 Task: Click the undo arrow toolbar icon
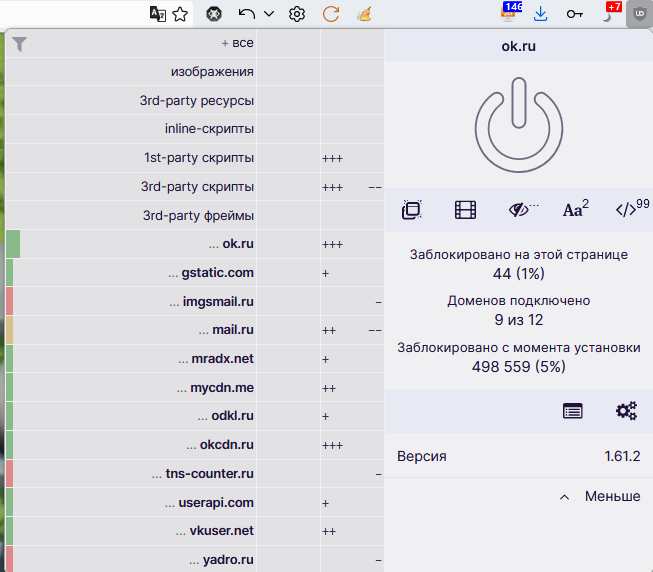pyautogui.click(x=247, y=14)
